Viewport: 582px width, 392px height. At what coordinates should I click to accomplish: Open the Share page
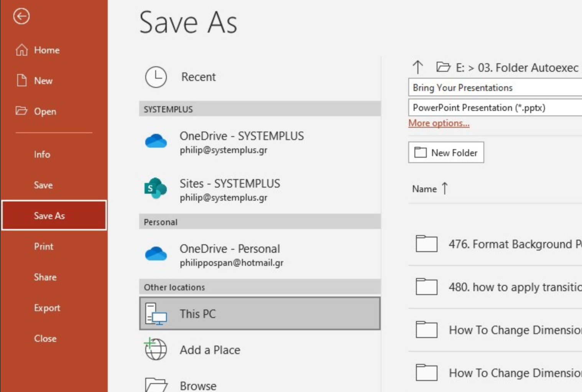[54, 277]
